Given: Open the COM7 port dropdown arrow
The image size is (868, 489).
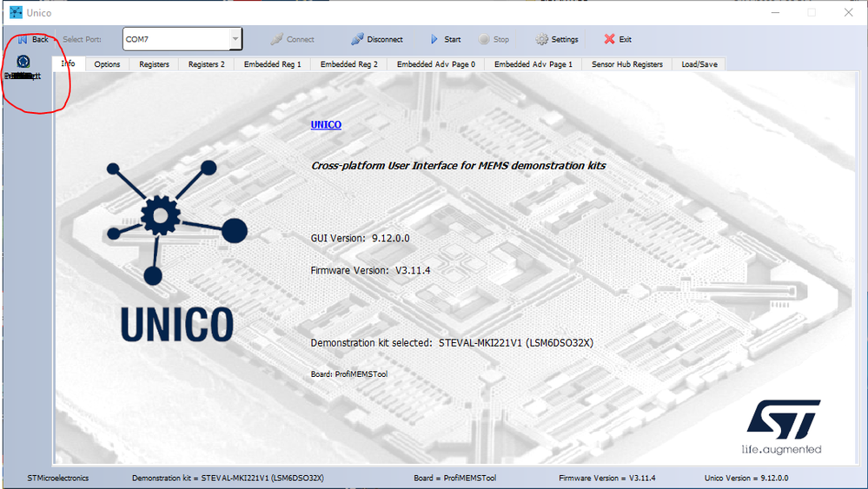Looking at the screenshot, I should point(235,39).
